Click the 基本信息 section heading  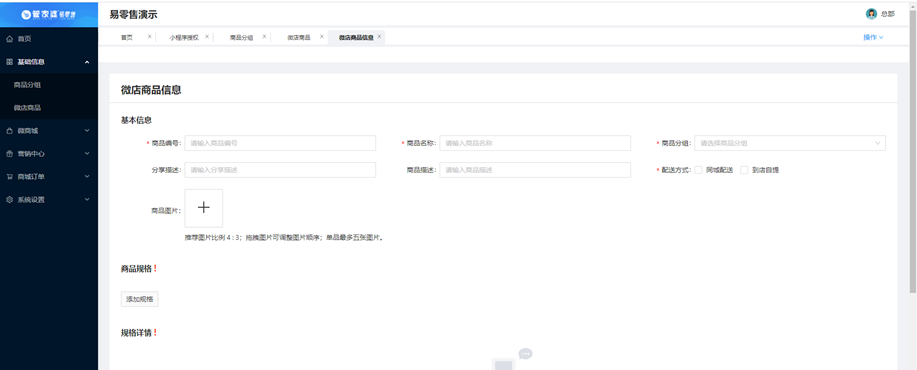point(136,120)
